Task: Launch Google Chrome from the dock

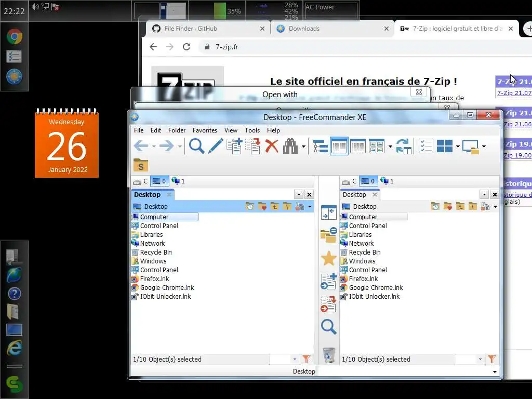Action: (14, 37)
